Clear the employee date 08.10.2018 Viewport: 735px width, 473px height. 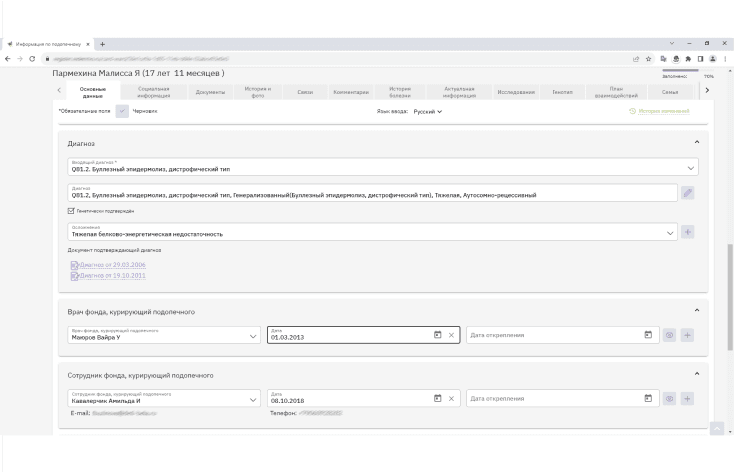pyautogui.click(x=451, y=399)
